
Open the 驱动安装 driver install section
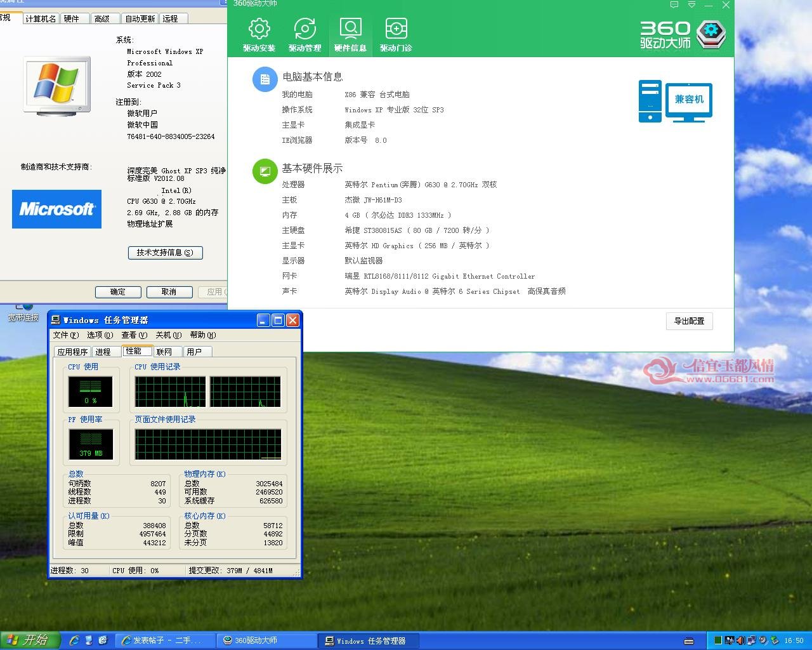click(259, 34)
